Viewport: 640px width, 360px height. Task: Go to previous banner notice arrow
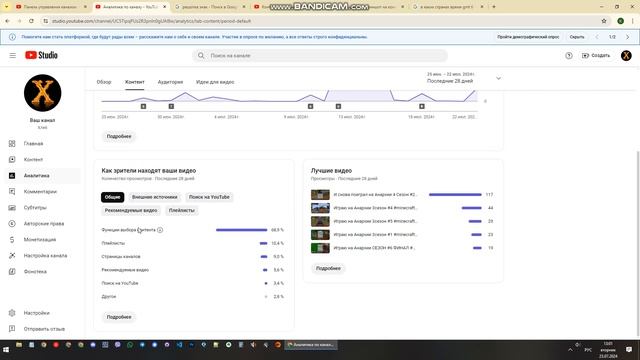coord(597,37)
